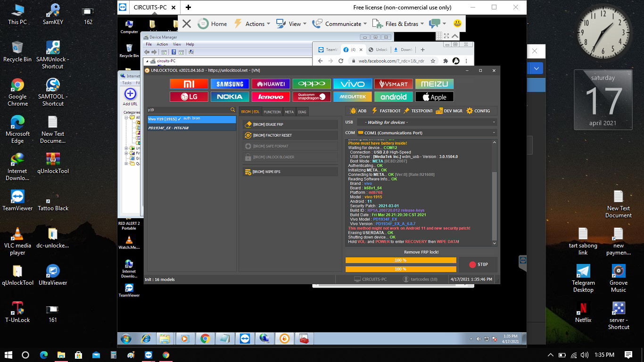Select the Meizu brand tile

(435, 84)
